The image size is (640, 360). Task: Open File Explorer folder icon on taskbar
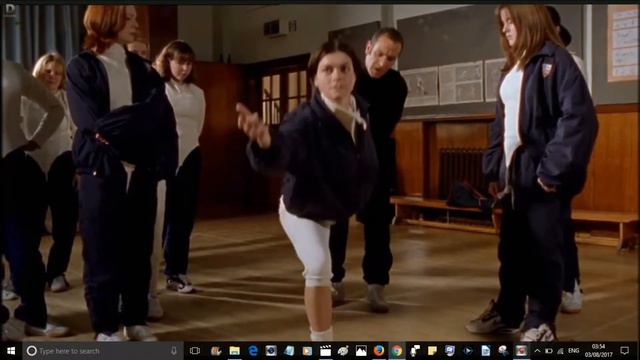point(234,351)
